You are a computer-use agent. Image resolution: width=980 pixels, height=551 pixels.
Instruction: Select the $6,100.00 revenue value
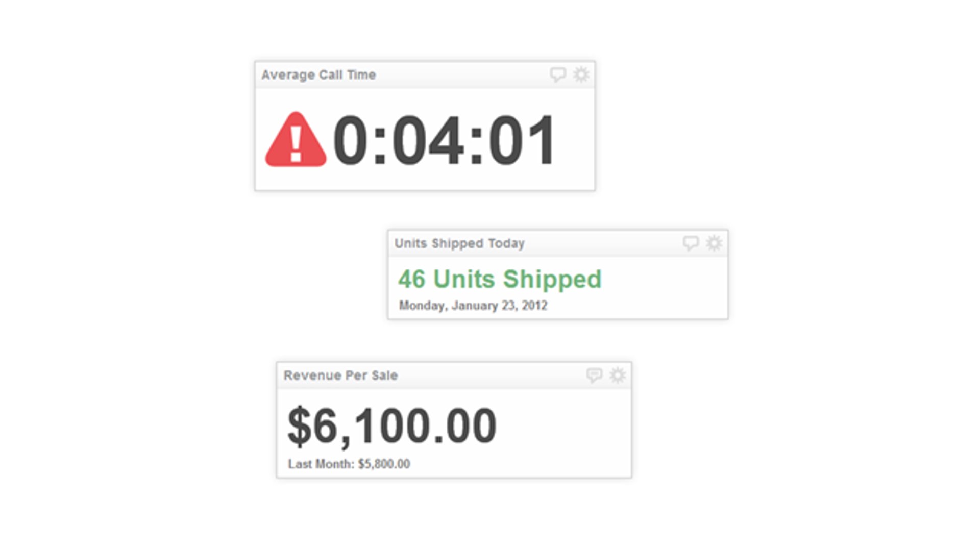coord(392,426)
